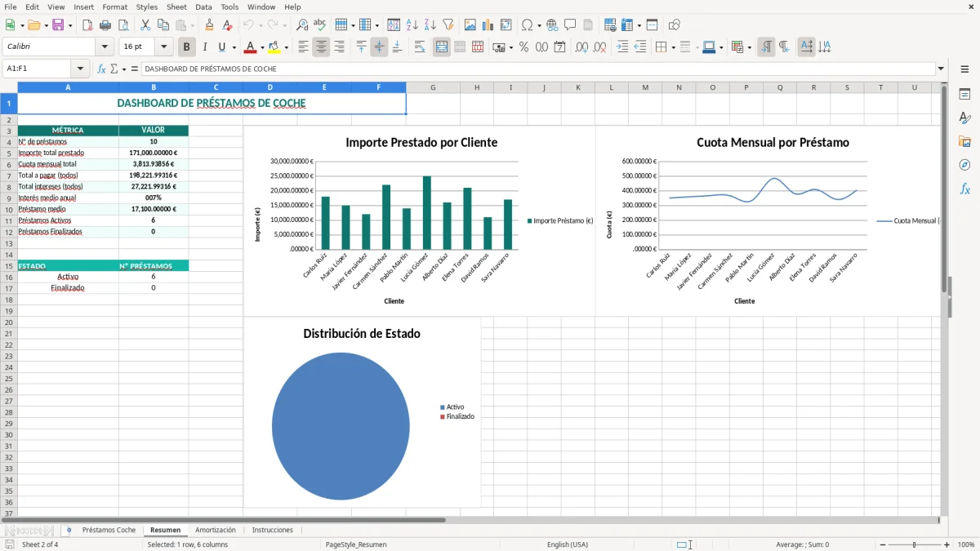Click Sort Ascending icon
This screenshot has width=980, height=551.
click(412, 25)
